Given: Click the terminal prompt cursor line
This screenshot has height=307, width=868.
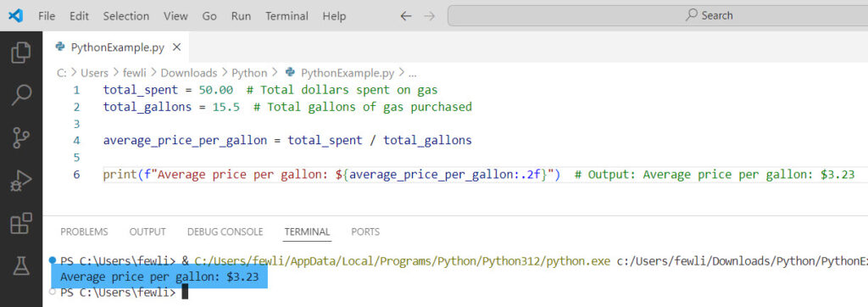Looking at the screenshot, I should point(124,292).
